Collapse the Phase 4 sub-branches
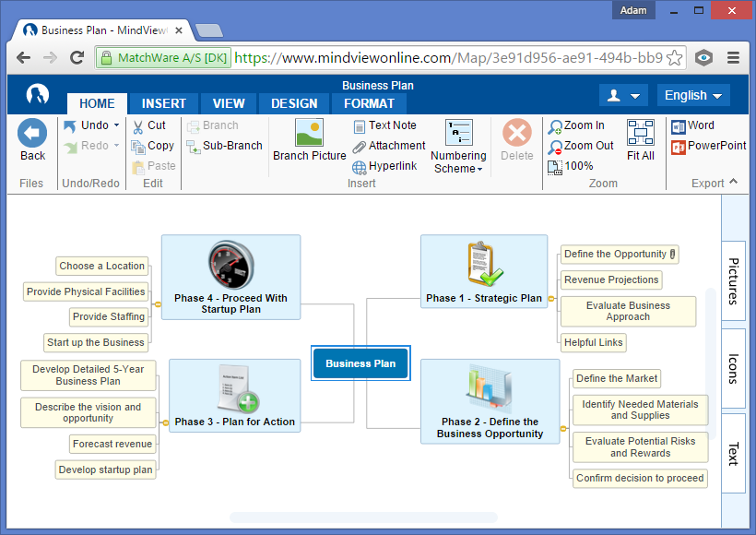Viewport: 756px width, 535px height. click(158, 304)
